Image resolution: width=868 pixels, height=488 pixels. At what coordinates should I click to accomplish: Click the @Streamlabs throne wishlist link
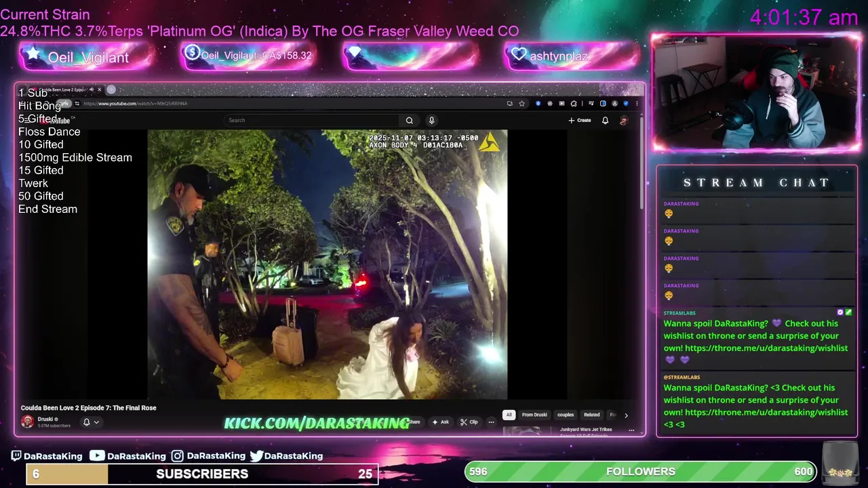[x=766, y=412]
